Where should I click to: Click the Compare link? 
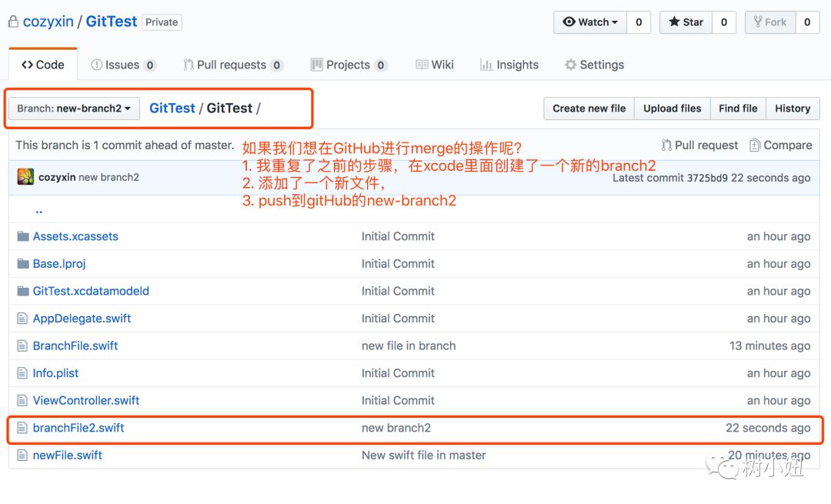point(781,145)
